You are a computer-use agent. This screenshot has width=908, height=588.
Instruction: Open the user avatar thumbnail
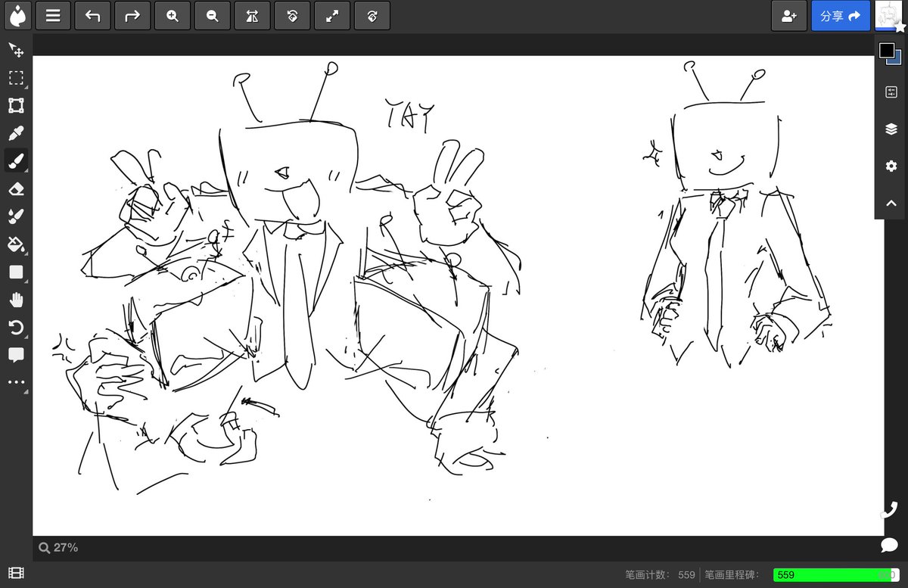click(x=890, y=16)
